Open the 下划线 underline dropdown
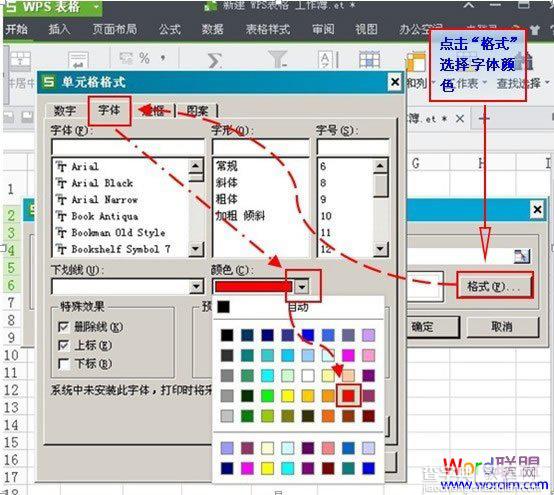554x495 pixels. (x=196, y=287)
